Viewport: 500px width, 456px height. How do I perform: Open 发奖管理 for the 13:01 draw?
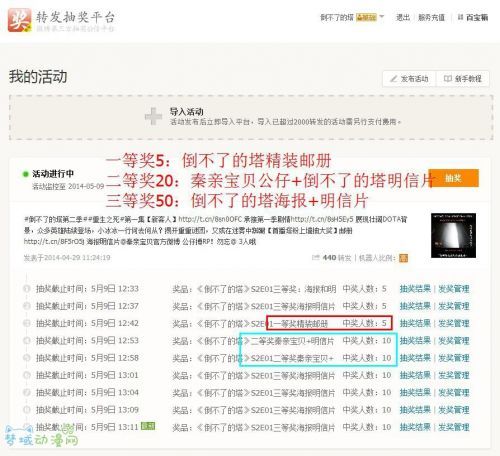[x=454, y=375]
